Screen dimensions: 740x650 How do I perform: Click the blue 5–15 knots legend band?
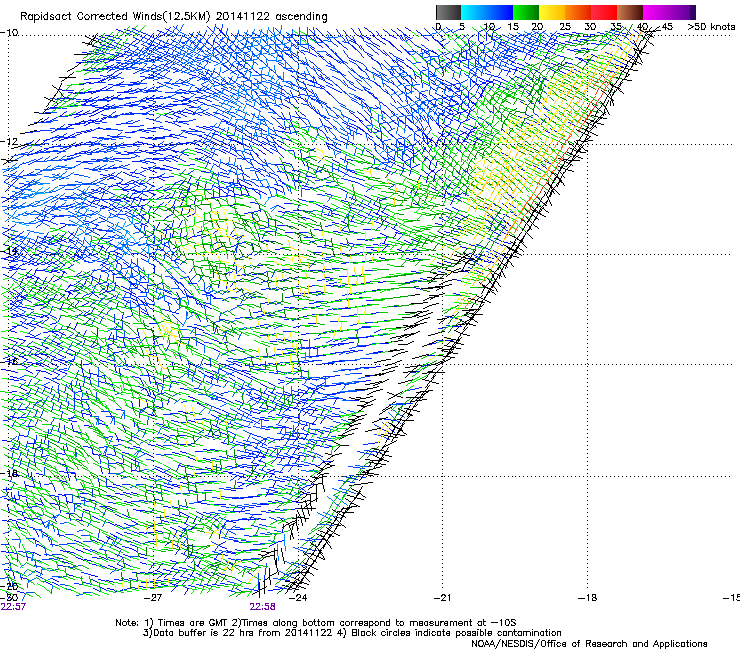(x=487, y=12)
